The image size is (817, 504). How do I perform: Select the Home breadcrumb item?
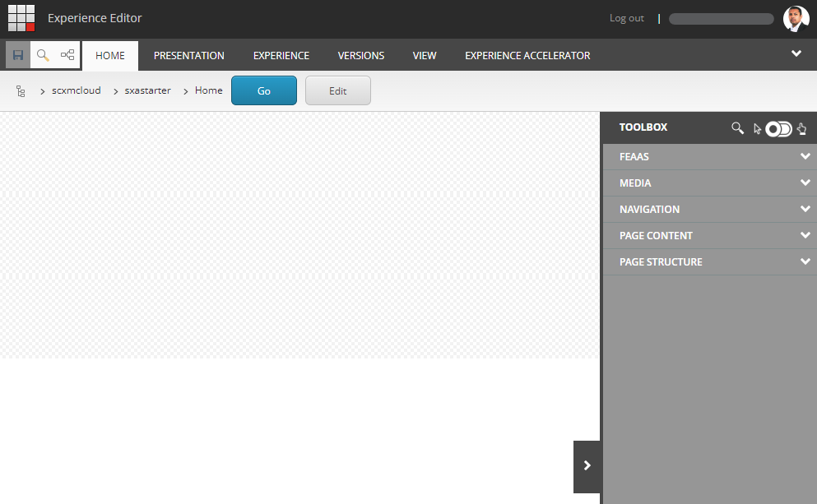pos(208,90)
